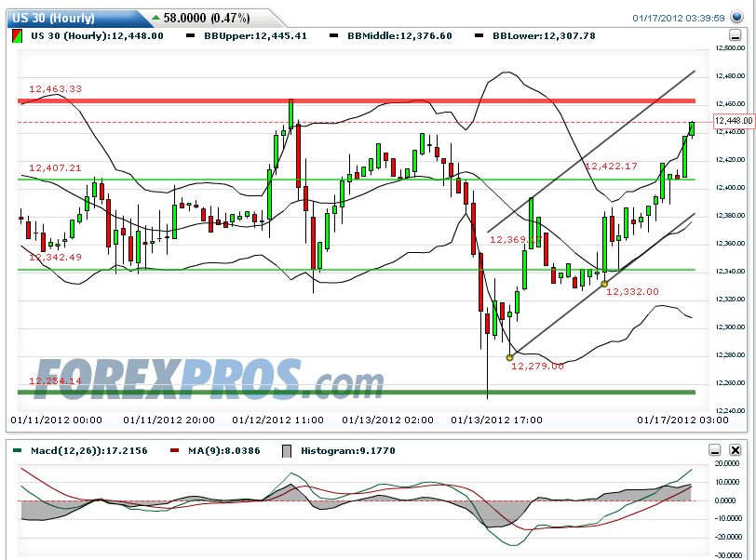Screen dimensions: 756x560
Task: Select the 12,407.21 support level label
Action: (56, 168)
